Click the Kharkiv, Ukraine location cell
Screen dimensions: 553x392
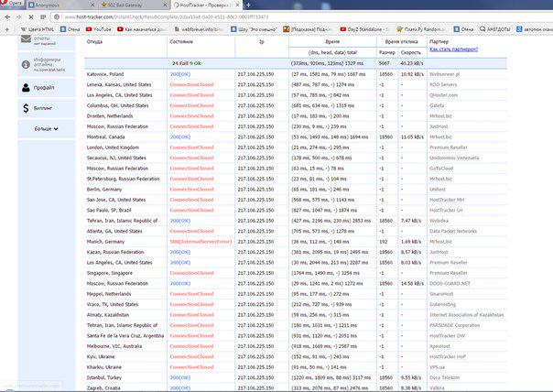point(104,367)
